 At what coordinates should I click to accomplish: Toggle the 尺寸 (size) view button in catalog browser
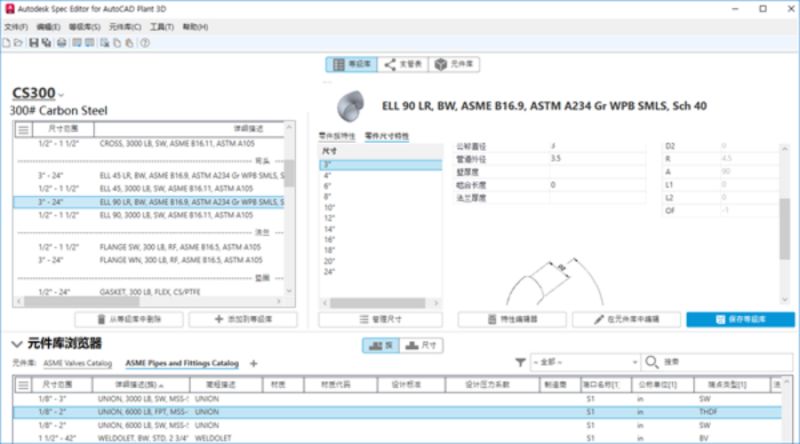pos(421,346)
